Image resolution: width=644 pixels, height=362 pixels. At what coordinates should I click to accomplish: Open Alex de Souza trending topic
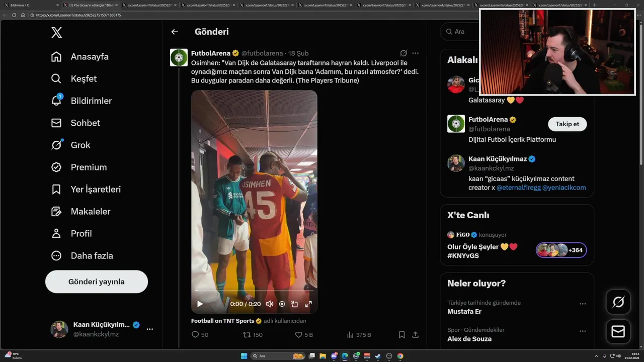tap(469, 338)
